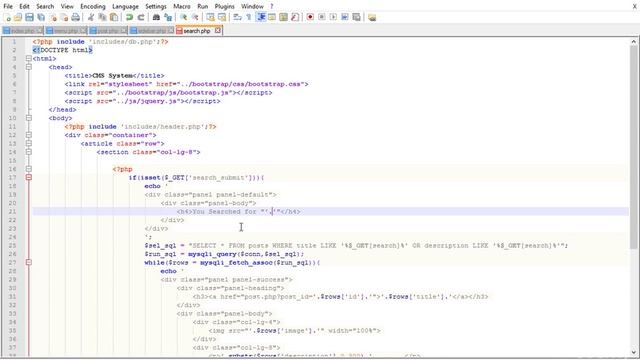Toggle Show All Characters pilcrow icon
Image resolution: width=640 pixels, height=360 pixels.
[x=249, y=17]
